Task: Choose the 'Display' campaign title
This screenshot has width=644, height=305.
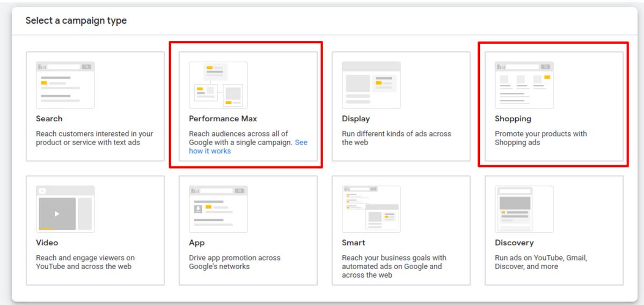Action: pyautogui.click(x=356, y=119)
